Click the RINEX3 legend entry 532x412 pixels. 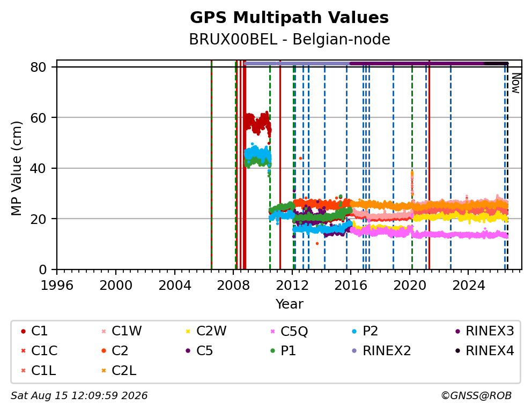[484, 331]
